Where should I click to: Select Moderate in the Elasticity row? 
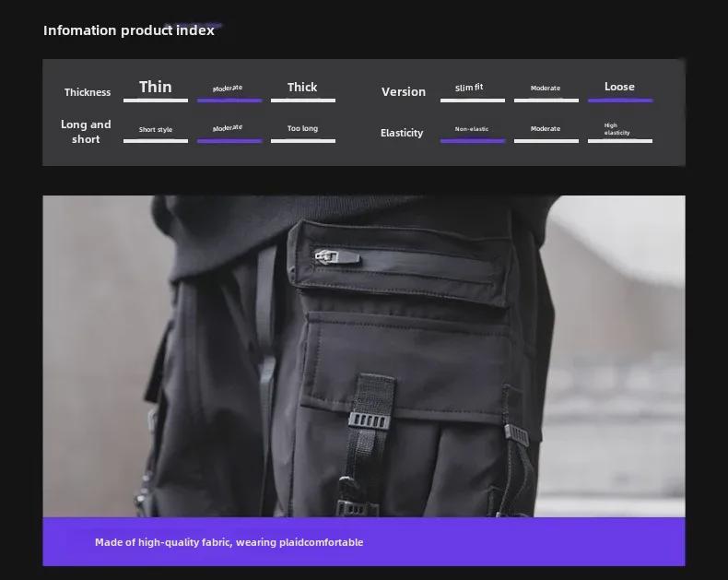pos(546,129)
